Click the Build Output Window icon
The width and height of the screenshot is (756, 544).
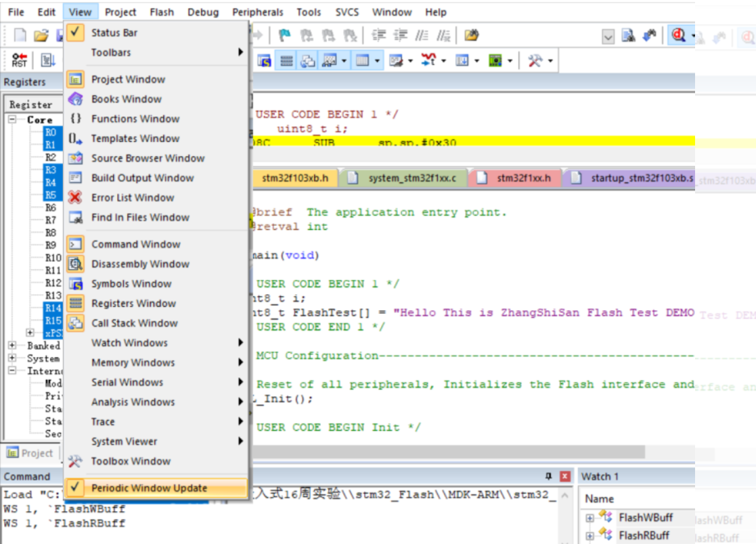pyautogui.click(x=75, y=178)
